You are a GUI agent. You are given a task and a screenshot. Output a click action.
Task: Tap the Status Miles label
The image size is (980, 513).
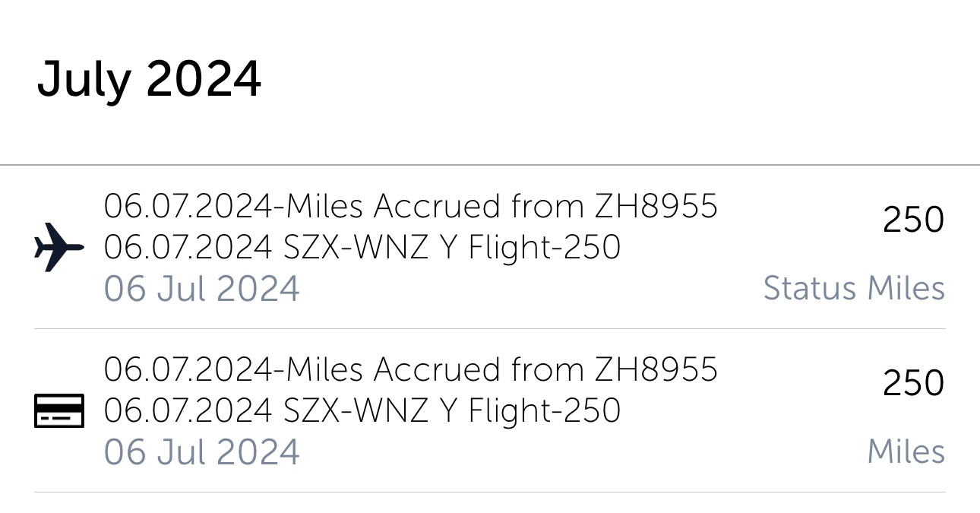coord(854,289)
